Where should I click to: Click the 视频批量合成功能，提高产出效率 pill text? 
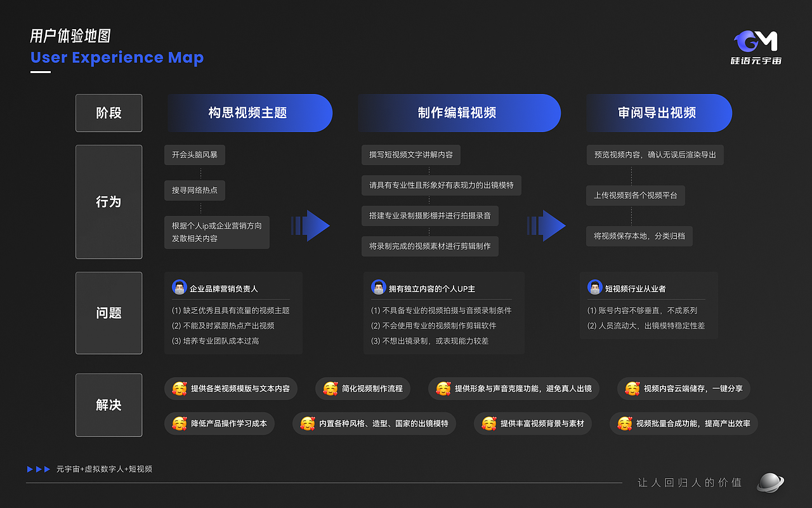tap(693, 424)
